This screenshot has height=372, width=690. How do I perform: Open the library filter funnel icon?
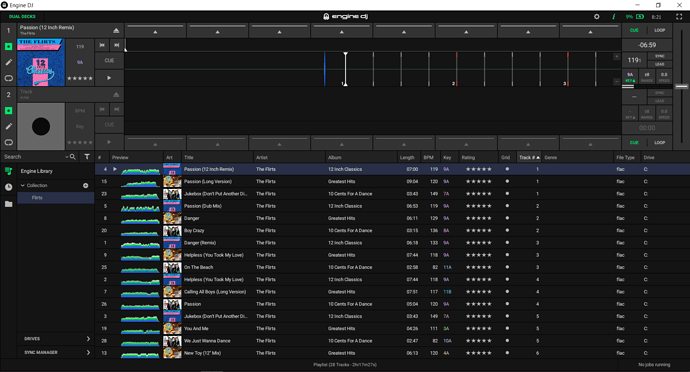pos(87,157)
